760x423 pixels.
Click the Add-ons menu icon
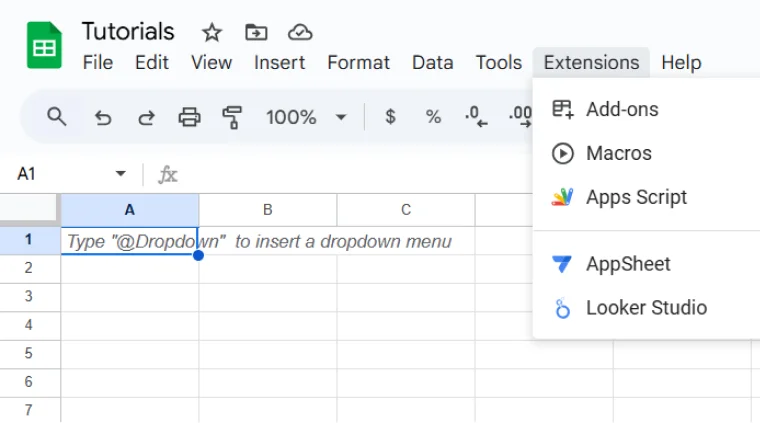tap(563, 110)
